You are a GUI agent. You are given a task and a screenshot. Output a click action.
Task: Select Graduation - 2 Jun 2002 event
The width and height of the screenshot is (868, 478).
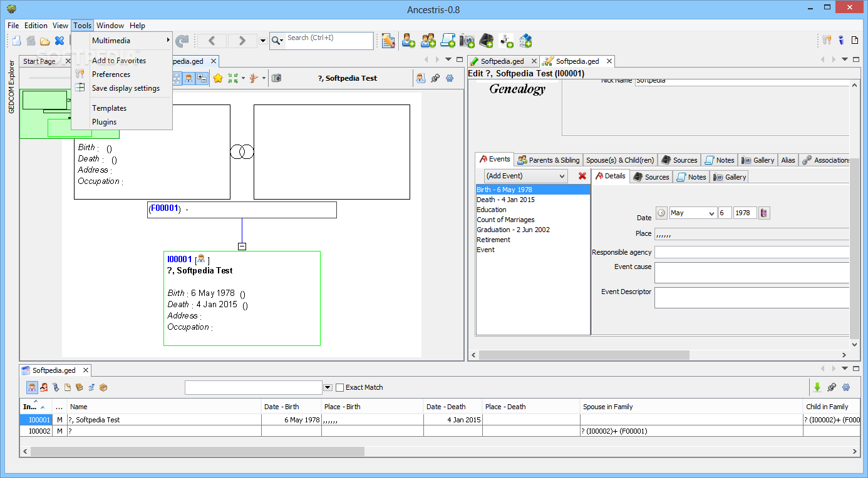click(x=533, y=230)
